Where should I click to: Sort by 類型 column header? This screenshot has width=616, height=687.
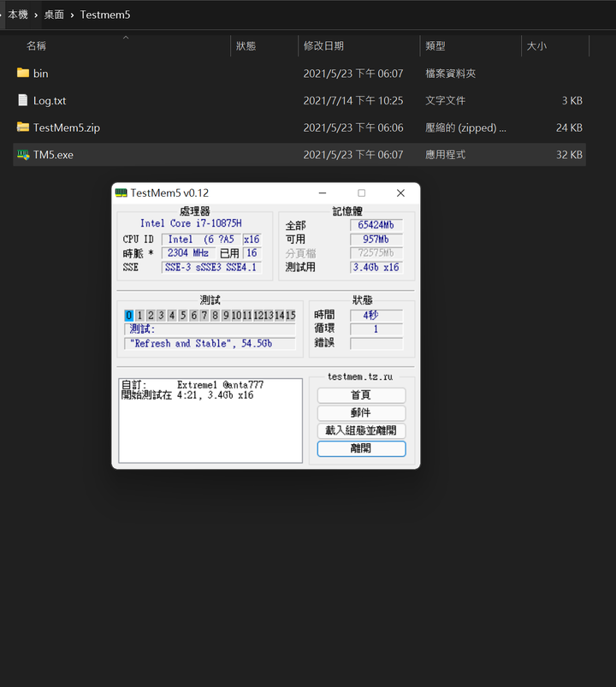(x=435, y=45)
